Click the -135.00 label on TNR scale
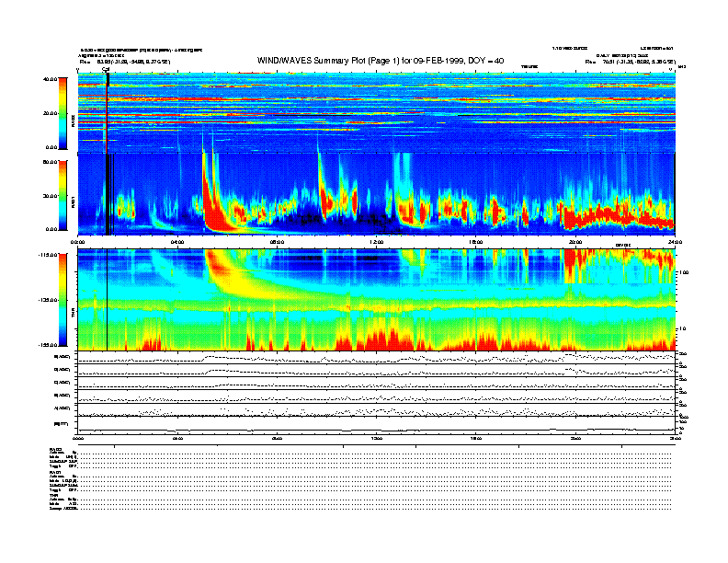Screen dimensions: 728x563 click(x=48, y=300)
